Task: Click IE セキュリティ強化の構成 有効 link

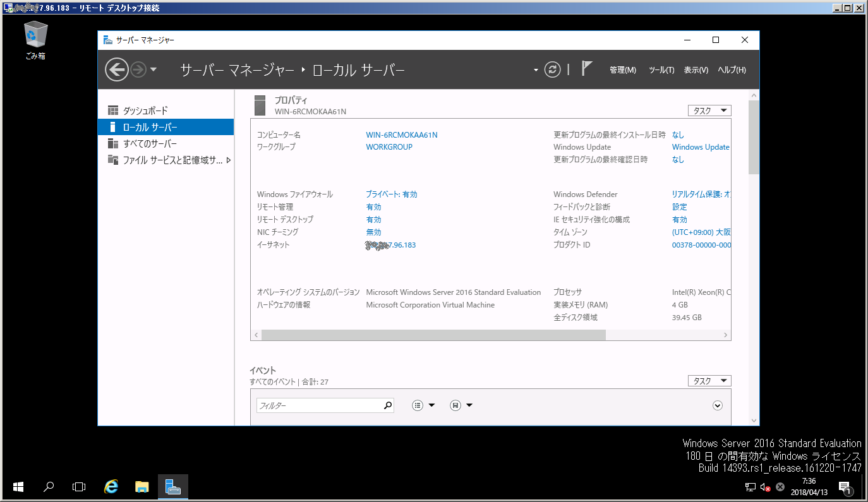Action: [x=680, y=220]
